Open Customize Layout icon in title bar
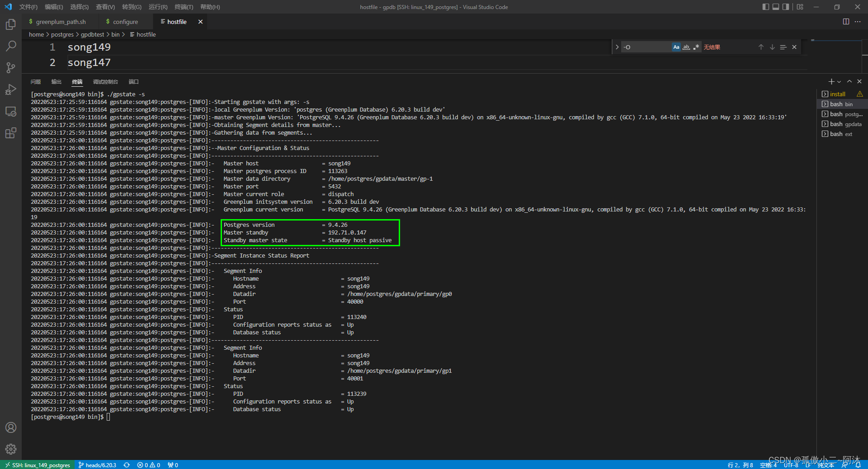The image size is (868, 469). coord(800,7)
